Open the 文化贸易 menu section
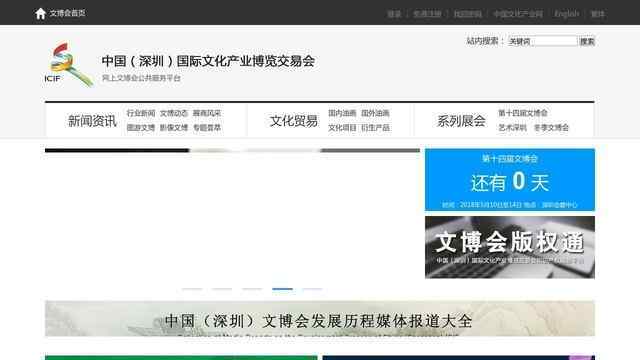Screen dimensions: 640x360 pos(293,121)
